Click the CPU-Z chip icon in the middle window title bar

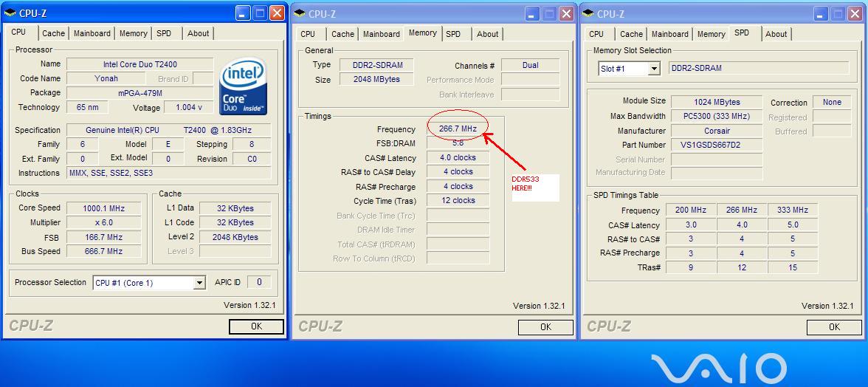[x=300, y=14]
